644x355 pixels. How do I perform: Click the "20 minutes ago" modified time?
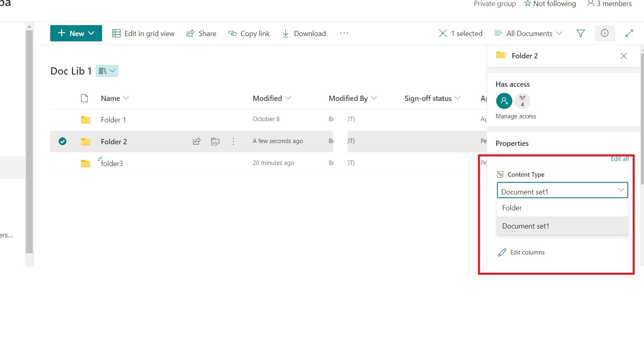273,163
